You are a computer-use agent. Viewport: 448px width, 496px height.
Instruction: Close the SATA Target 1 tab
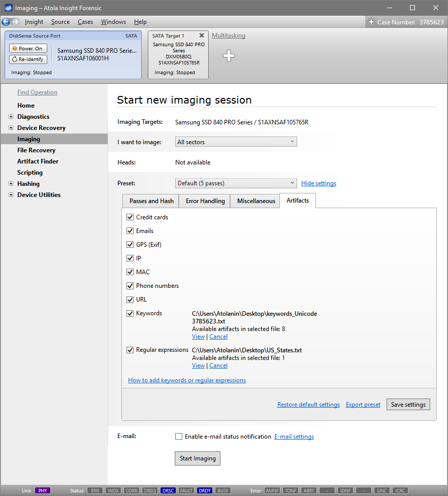[202, 36]
